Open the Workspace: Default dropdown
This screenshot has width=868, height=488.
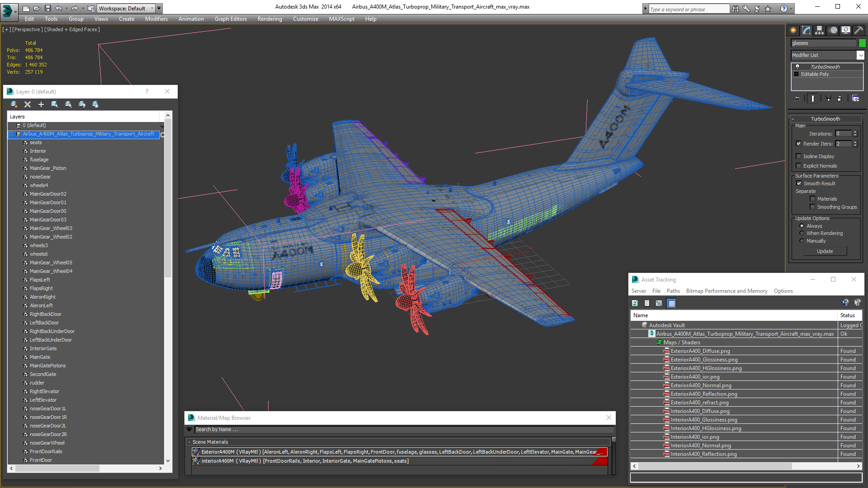click(x=126, y=8)
